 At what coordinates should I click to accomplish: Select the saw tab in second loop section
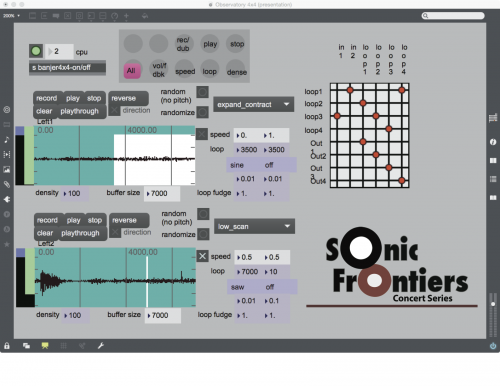pos(238,287)
